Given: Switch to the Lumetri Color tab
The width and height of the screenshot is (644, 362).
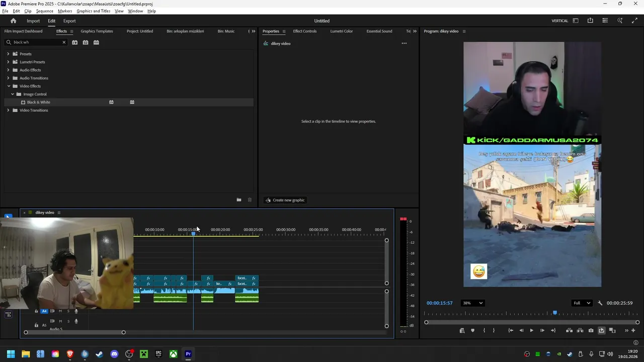Looking at the screenshot, I should 342,31.
